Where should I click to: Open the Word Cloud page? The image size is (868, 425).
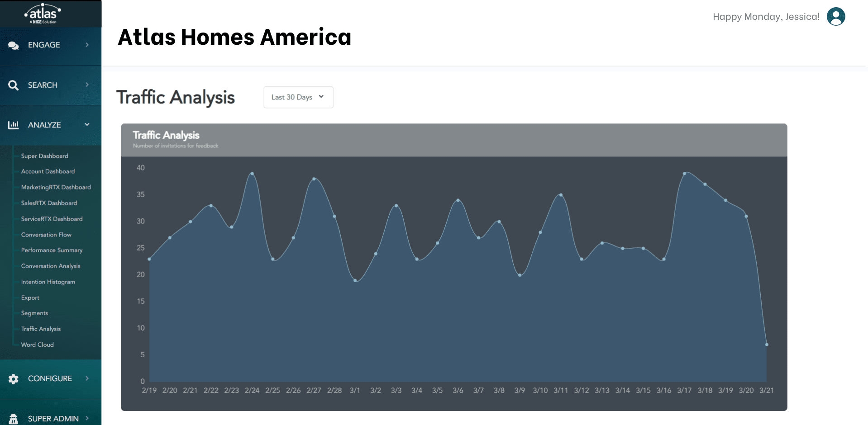pyautogui.click(x=38, y=345)
